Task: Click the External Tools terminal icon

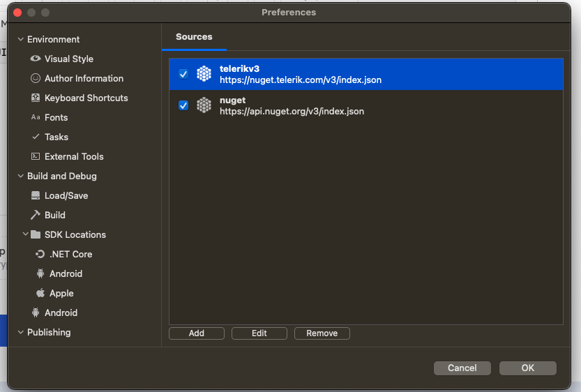Action: tap(36, 156)
